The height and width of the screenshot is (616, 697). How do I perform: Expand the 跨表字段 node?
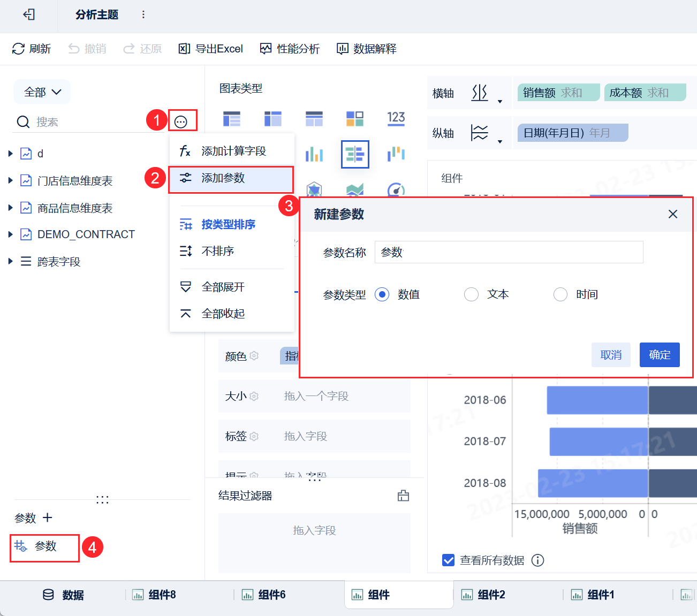pyautogui.click(x=10, y=261)
